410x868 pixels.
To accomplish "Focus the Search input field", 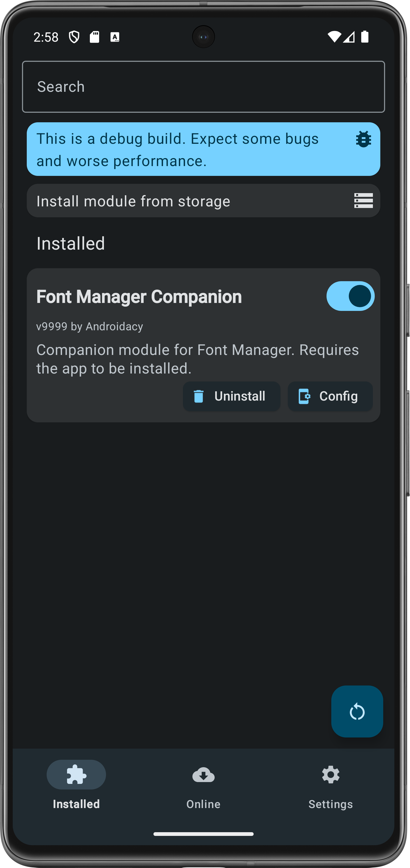I will pyautogui.click(x=203, y=86).
